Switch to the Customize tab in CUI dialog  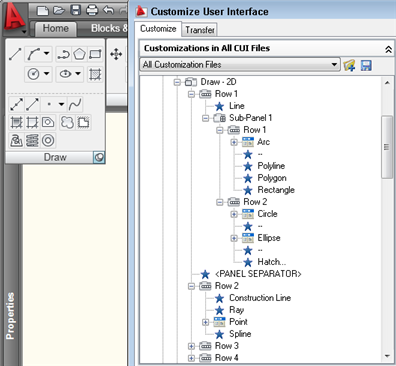point(158,29)
